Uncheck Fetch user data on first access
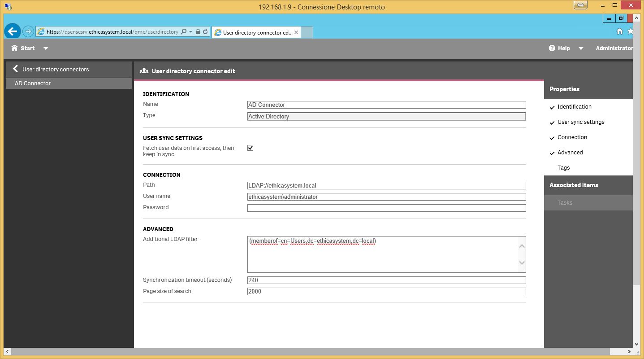The width and height of the screenshot is (644, 359). coord(251,148)
